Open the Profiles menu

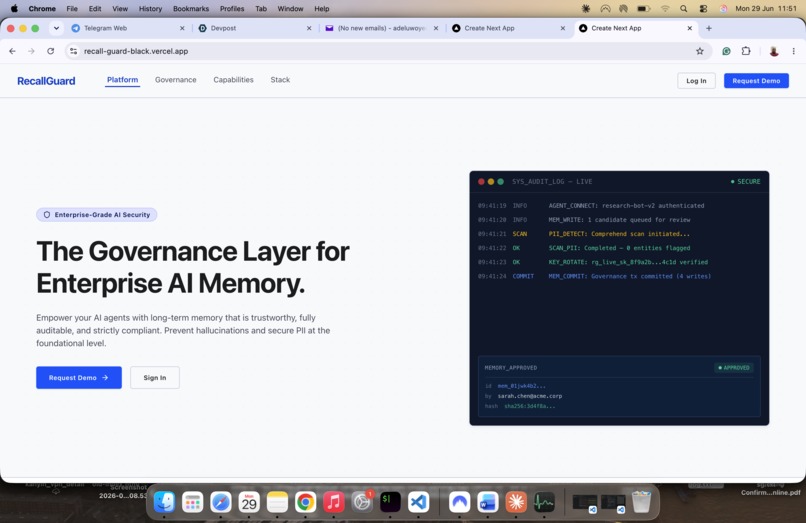coord(232,9)
